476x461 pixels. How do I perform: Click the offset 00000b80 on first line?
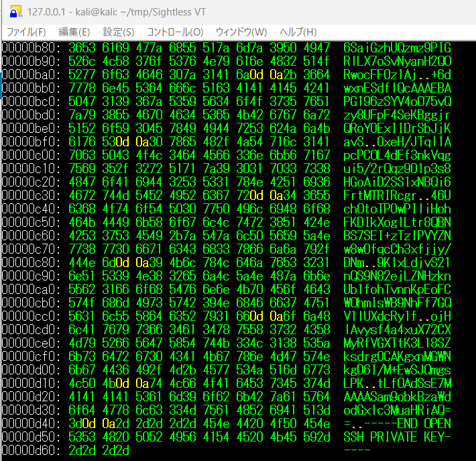click(x=31, y=48)
